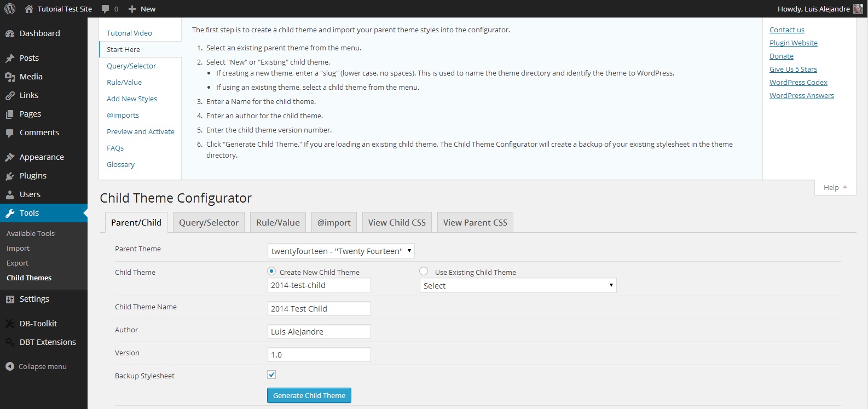
Task: Click the Dashboard gauge icon
Action: [x=10, y=33]
